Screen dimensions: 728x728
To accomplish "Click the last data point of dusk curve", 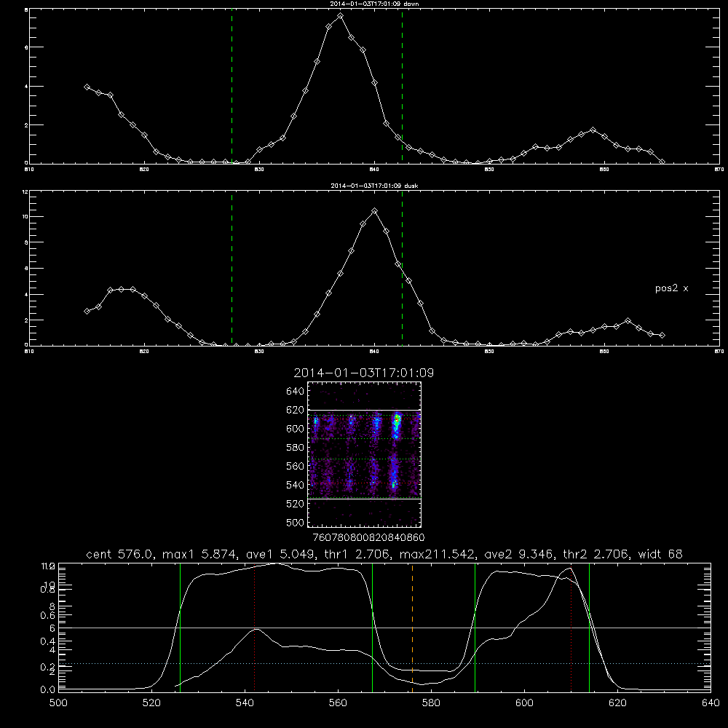I will click(662, 335).
